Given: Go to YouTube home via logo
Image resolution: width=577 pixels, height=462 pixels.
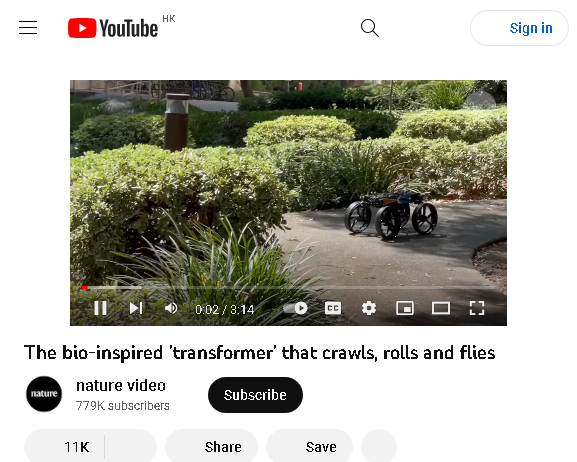Looking at the screenshot, I should (x=113, y=28).
